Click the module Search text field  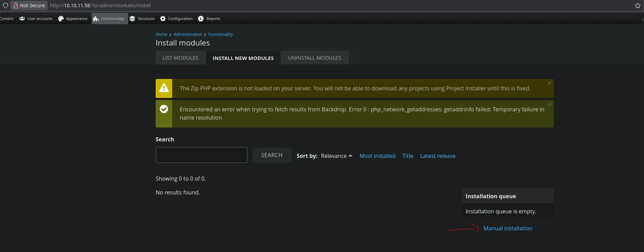coord(201,155)
